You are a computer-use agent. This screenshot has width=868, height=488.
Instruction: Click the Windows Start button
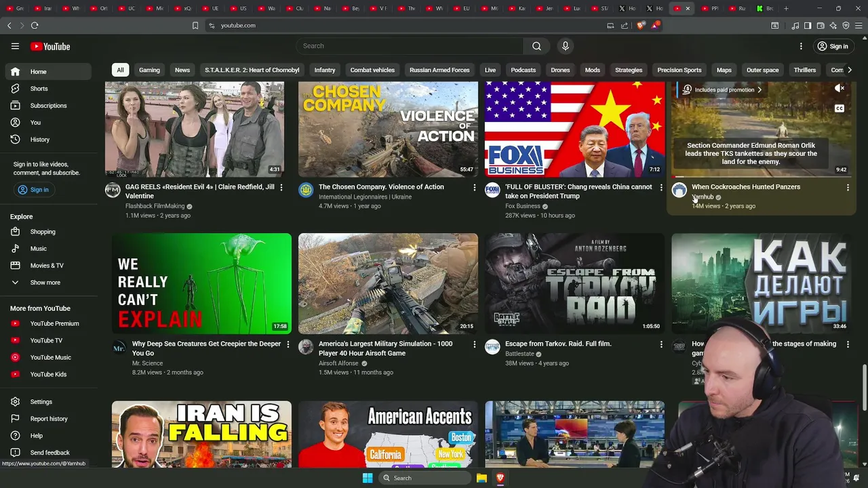(x=368, y=478)
